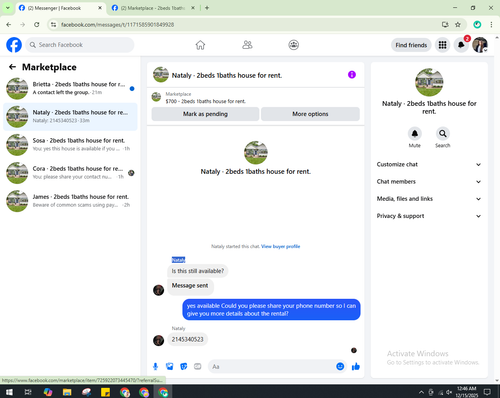Go back in browser history

[x=9, y=25]
